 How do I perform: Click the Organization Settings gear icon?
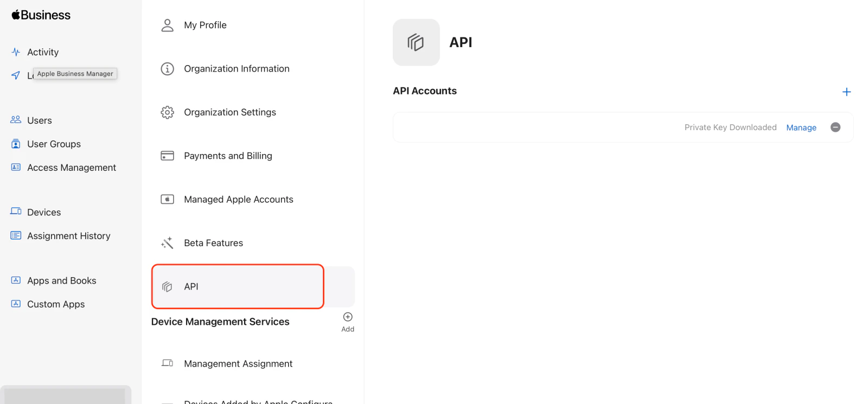click(167, 112)
